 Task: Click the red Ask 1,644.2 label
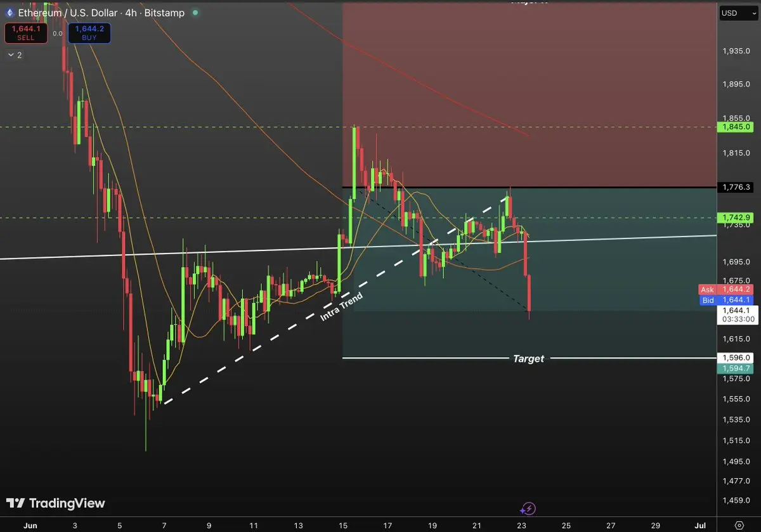click(x=725, y=290)
